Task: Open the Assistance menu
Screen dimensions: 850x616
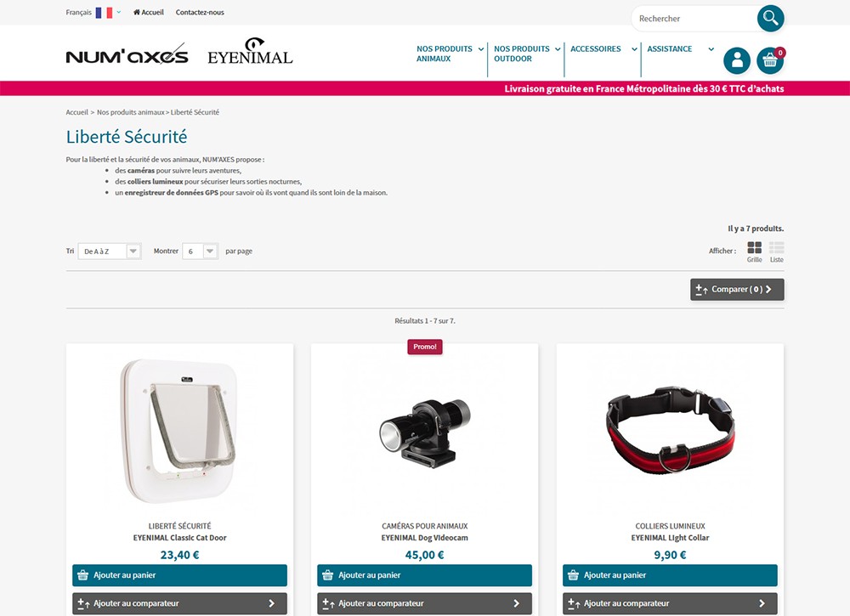Action: [680, 49]
